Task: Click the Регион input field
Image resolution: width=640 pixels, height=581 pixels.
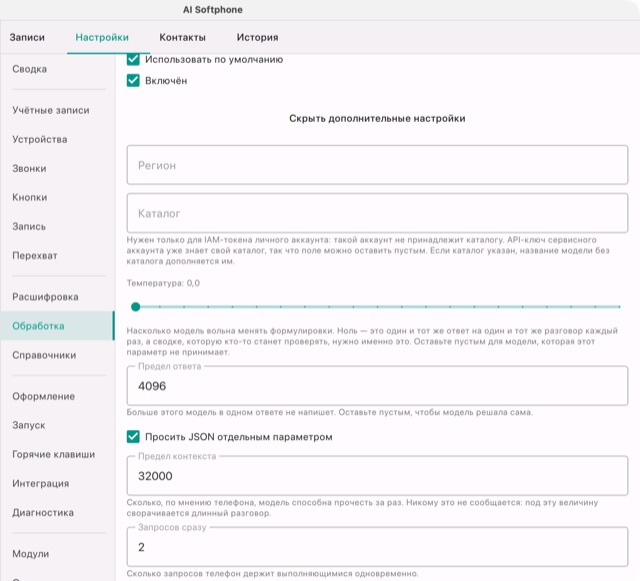Action: tap(377, 165)
